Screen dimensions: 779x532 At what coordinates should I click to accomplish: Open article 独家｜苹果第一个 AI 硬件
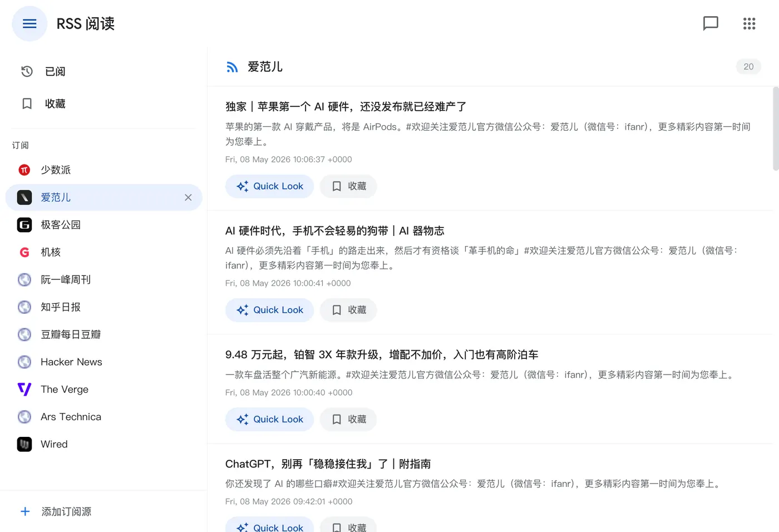click(x=346, y=106)
